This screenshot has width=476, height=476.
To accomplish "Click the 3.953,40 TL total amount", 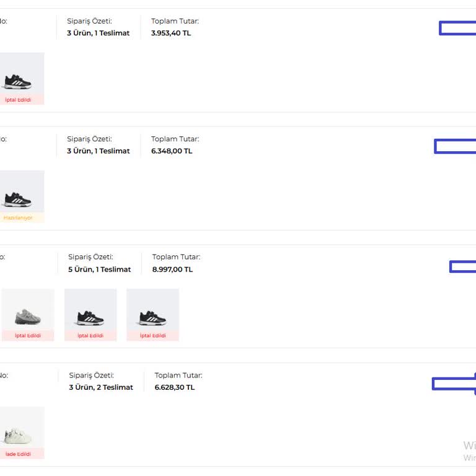I will click(171, 33).
